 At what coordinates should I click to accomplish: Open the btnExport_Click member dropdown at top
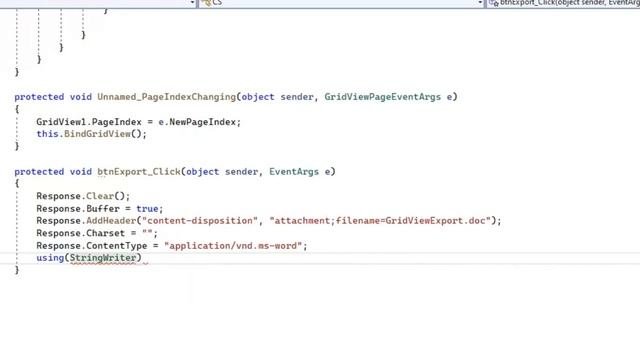click(x=563, y=3)
